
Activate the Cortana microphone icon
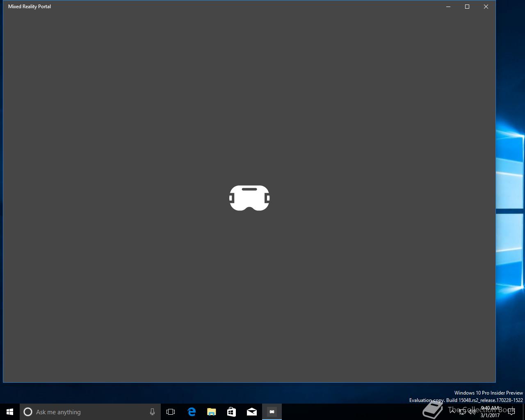click(152, 412)
